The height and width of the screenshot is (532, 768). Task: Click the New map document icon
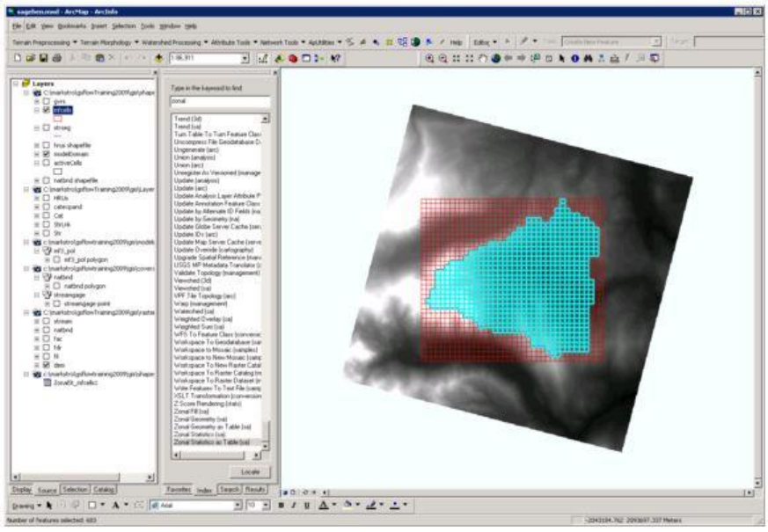(18, 58)
